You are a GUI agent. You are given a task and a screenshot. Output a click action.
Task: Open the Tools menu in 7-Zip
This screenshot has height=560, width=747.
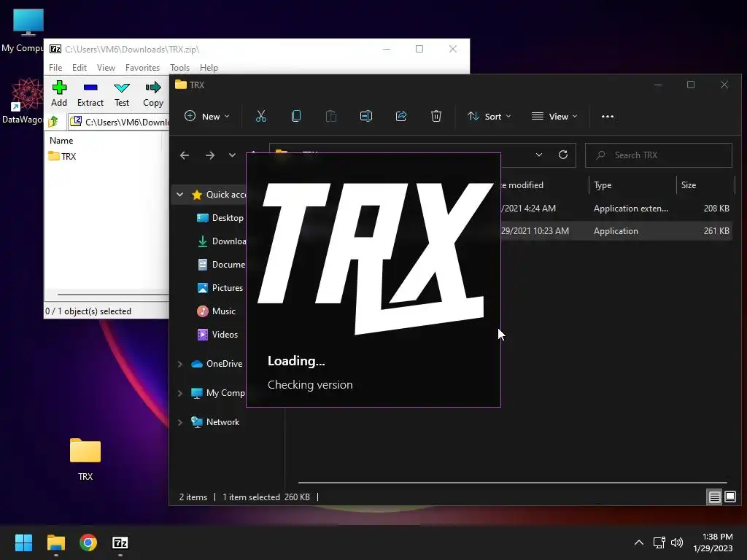coord(179,68)
